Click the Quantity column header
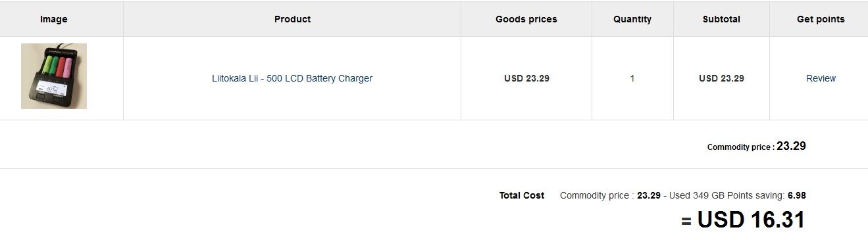The width and height of the screenshot is (868, 240). coord(632,19)
